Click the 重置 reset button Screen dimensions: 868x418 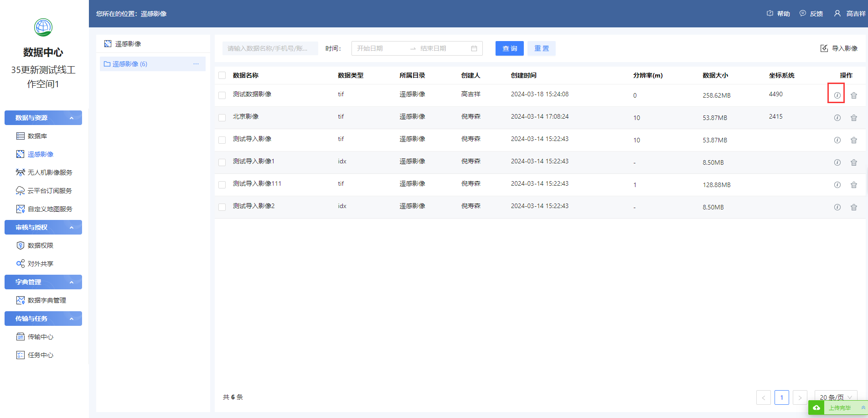[542, 48]
